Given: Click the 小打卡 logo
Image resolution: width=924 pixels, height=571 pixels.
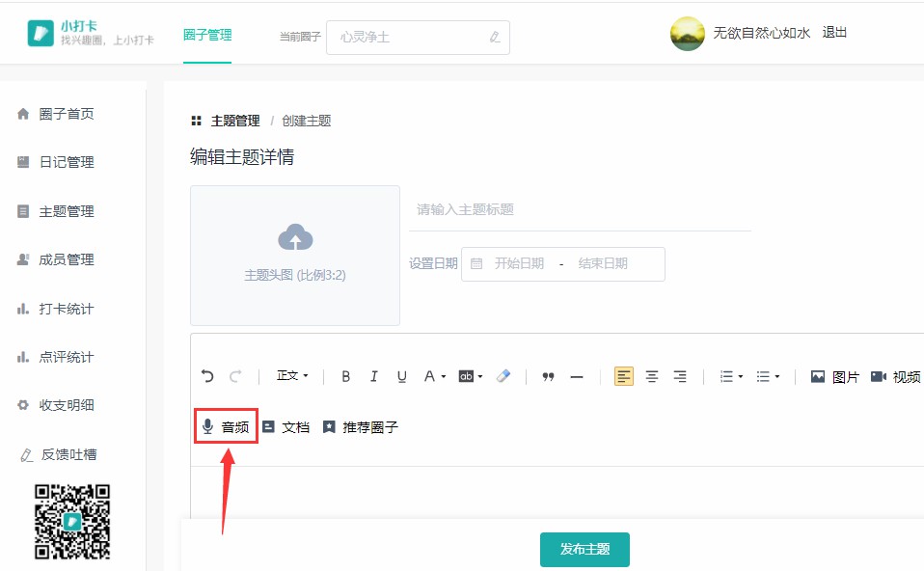Looking at the screenshot, I should pyautogui.click(x=91, y=33).
